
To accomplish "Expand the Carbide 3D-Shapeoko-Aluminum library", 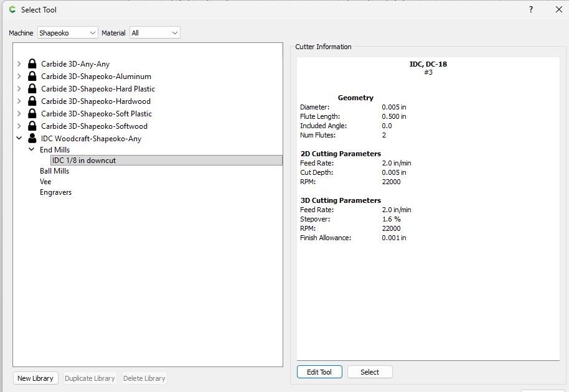I will pos(19,76).
